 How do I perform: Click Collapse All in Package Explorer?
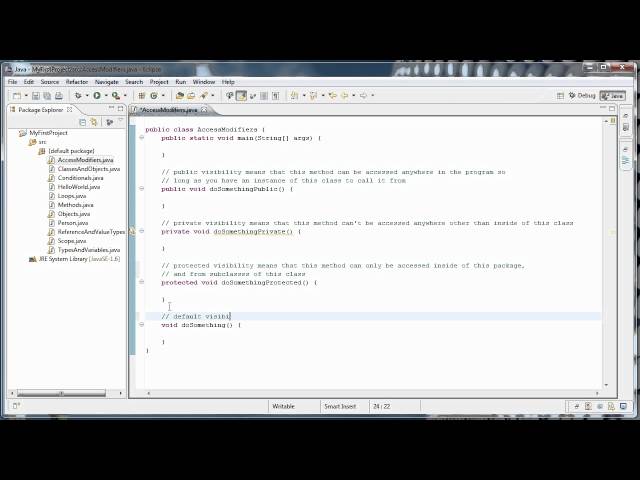(82, 122)
